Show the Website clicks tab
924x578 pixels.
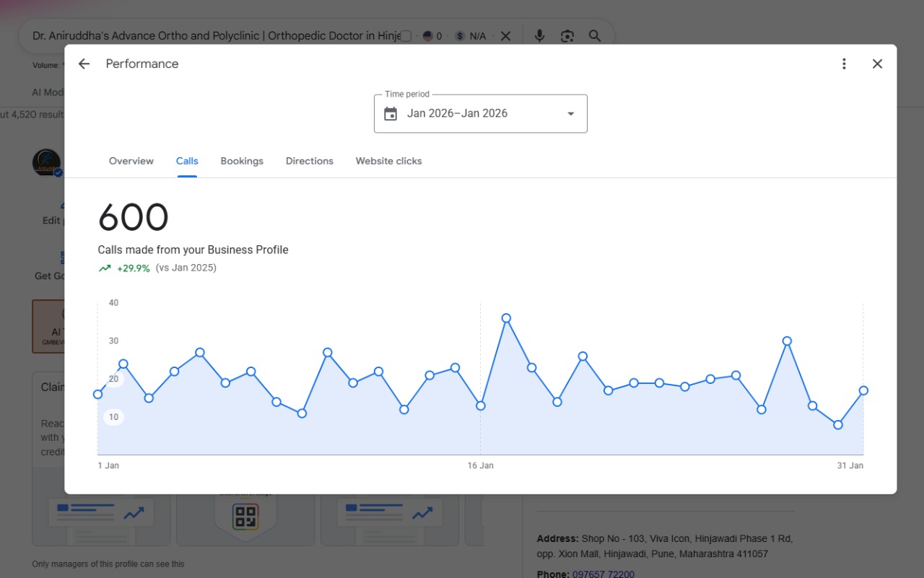click(388, 161)
